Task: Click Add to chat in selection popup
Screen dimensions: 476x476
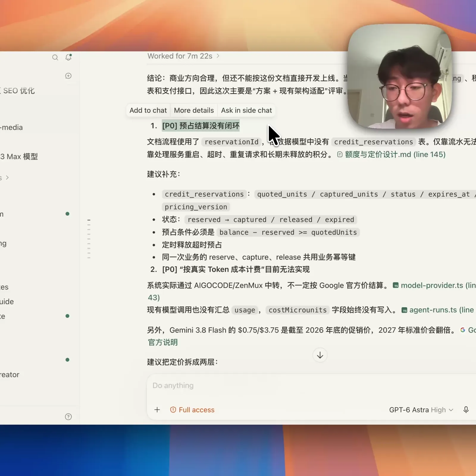Action: (x=148, y=110)
